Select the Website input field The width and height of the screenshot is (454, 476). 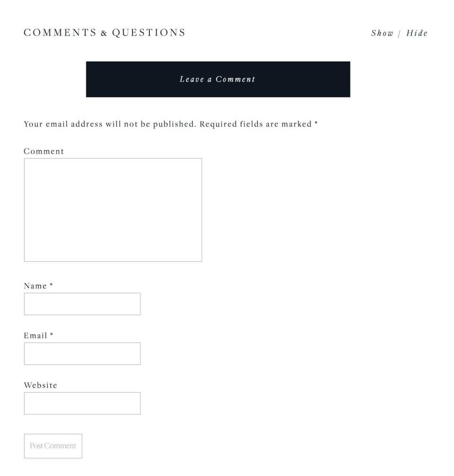(82, 403)
